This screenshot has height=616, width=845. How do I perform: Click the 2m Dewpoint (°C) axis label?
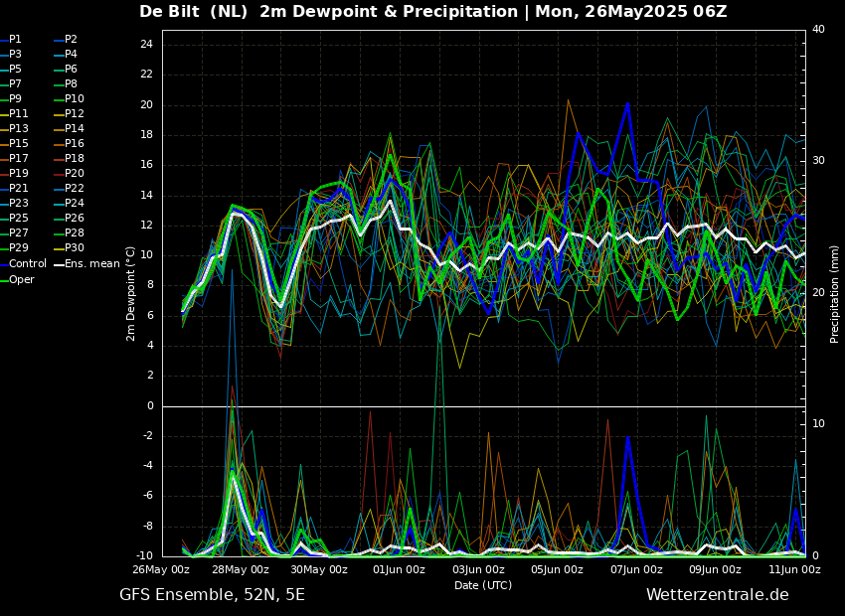(131, 293)
